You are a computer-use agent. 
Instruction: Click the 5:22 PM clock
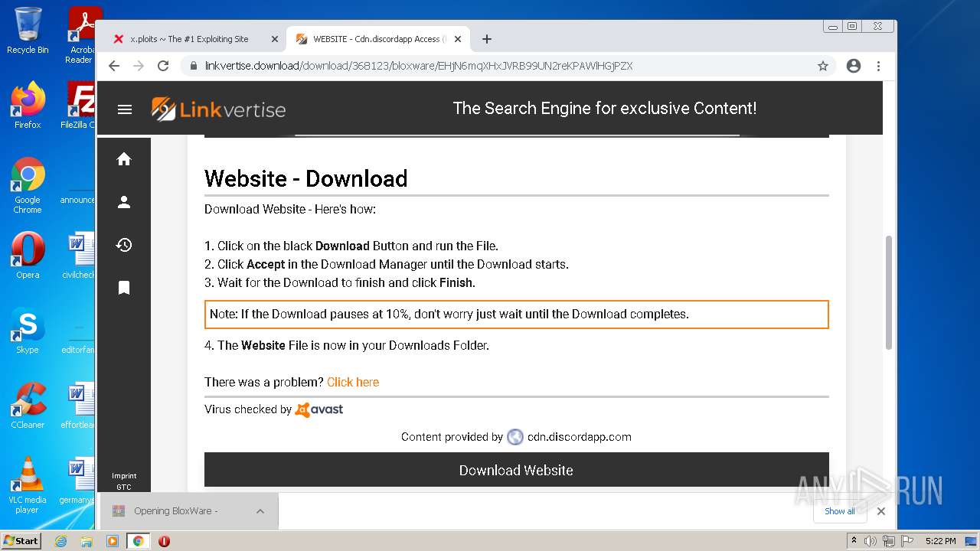(941, 541)
